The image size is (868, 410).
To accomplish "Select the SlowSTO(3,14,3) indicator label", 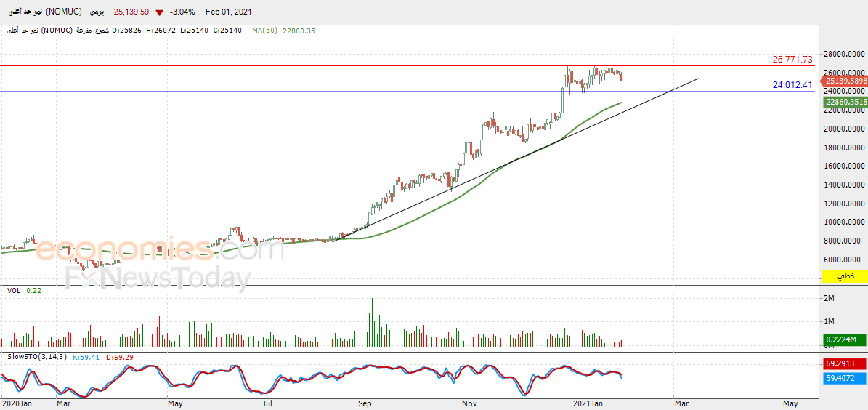I will pos(38,358).
